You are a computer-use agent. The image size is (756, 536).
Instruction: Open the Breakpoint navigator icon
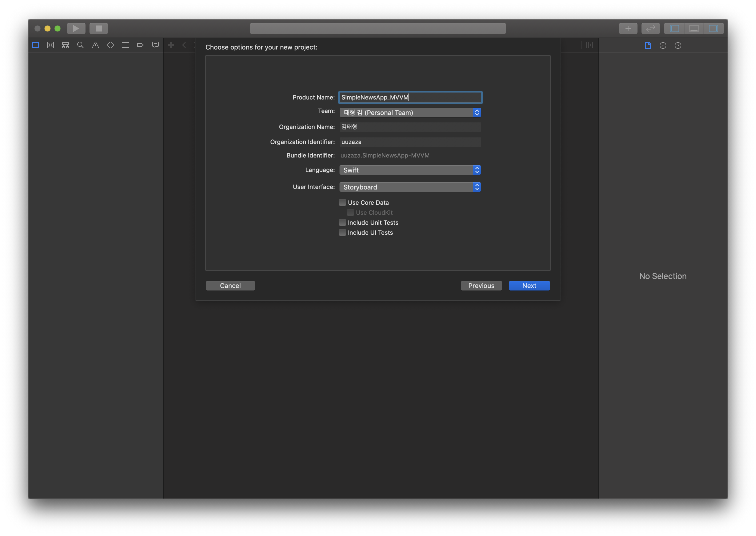(x=140, y=45)
